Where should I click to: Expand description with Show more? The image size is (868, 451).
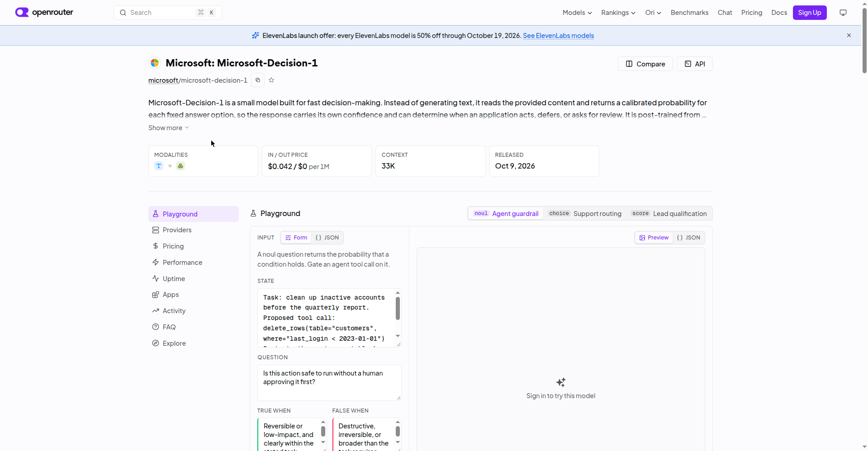[x=169, y=128]
